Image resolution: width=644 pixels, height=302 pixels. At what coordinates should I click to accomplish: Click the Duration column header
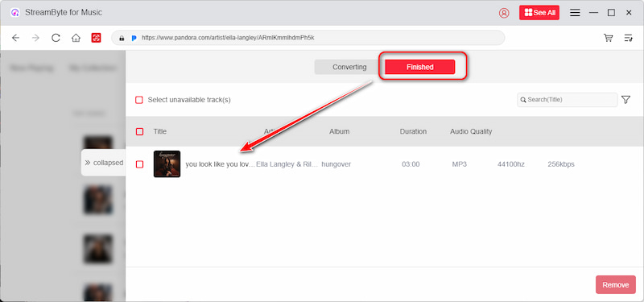(413, 131)
